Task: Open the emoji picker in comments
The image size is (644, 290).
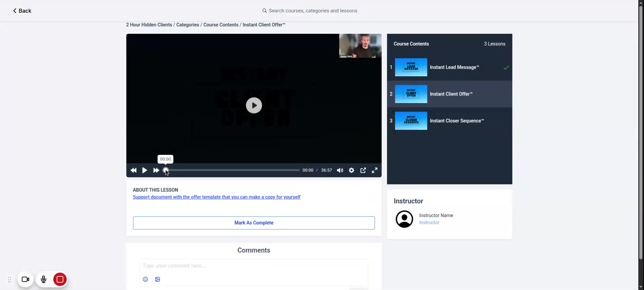Action: point(146,279)
